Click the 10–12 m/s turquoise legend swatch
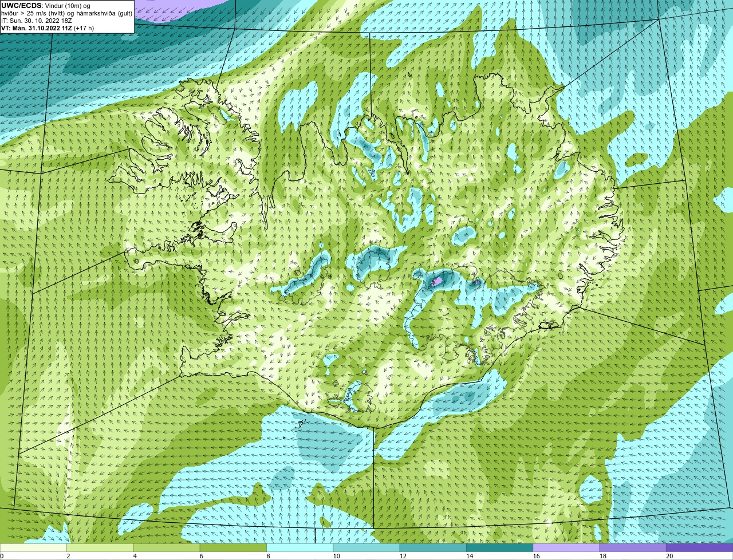The width and height of the screenshot is (733, 560). coord(367,547)
